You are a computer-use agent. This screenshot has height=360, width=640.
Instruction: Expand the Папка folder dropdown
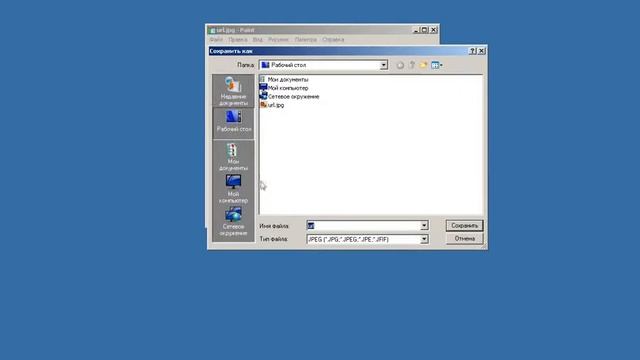(384, 65)
